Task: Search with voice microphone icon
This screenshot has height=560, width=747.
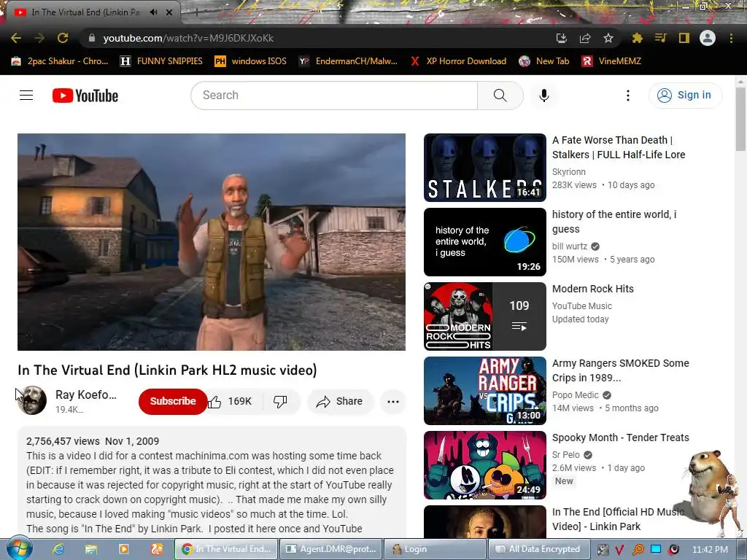Action: pyautogui.click(x=544, y=96)
